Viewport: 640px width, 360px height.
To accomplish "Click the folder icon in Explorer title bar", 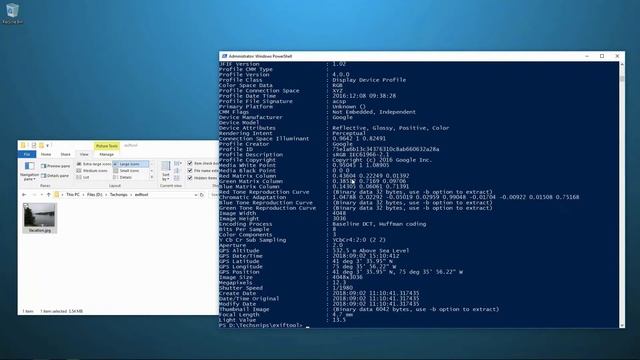I will [x=23, y=145].
